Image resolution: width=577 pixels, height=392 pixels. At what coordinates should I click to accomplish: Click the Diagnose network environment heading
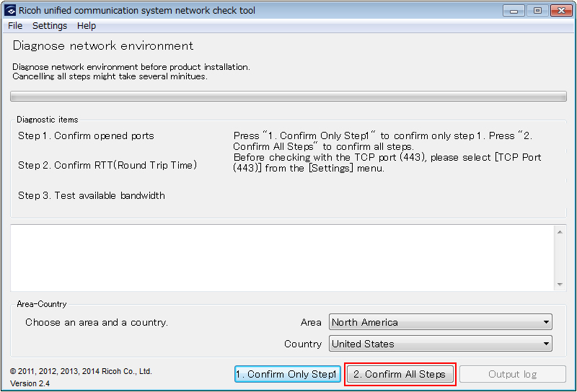click(103, 46)
